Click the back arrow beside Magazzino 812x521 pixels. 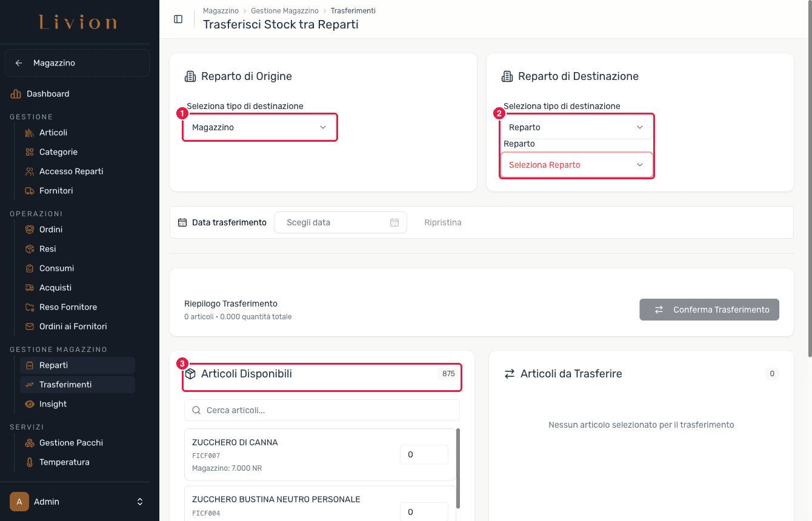click(x=19, y=63)
